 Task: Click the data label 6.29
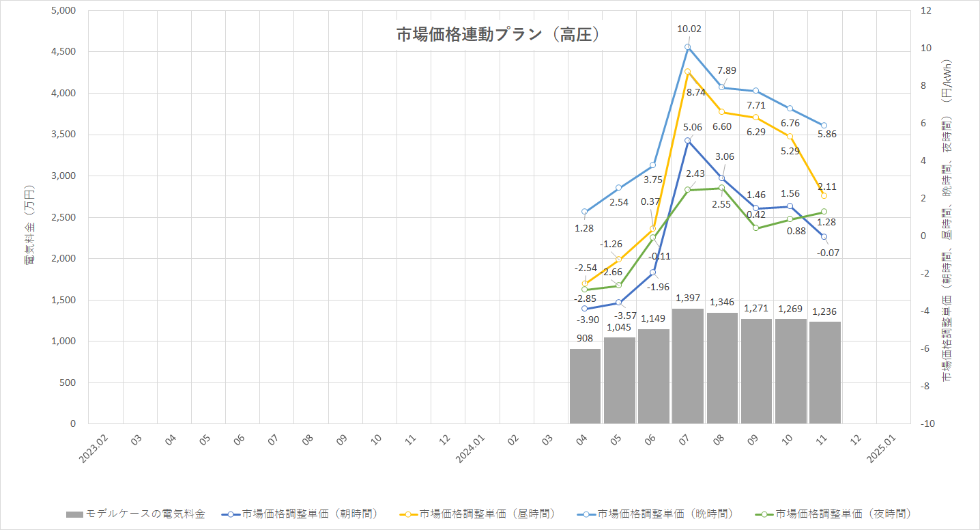coord(756,132)
